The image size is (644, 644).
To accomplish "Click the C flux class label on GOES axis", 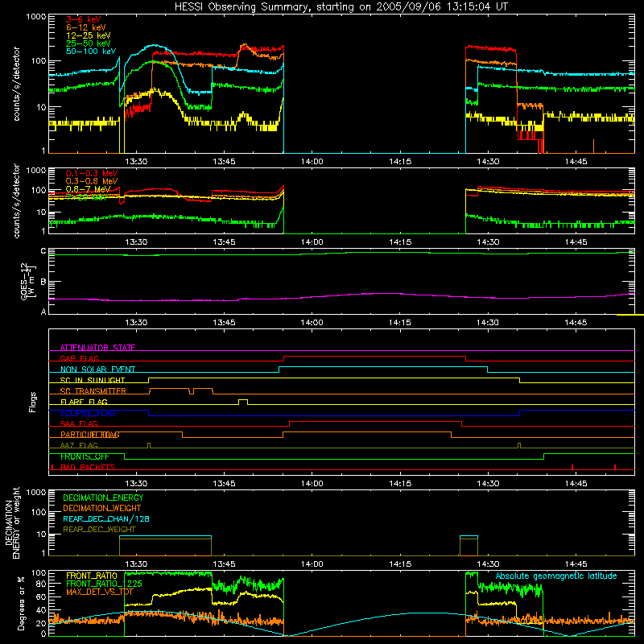I will pos(43,251).
